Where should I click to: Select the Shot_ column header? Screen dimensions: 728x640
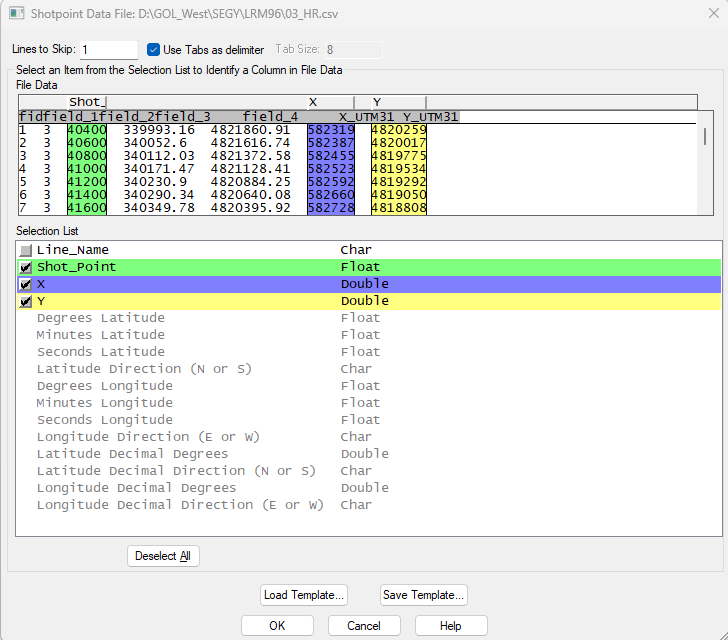click(x=86, y=102)
